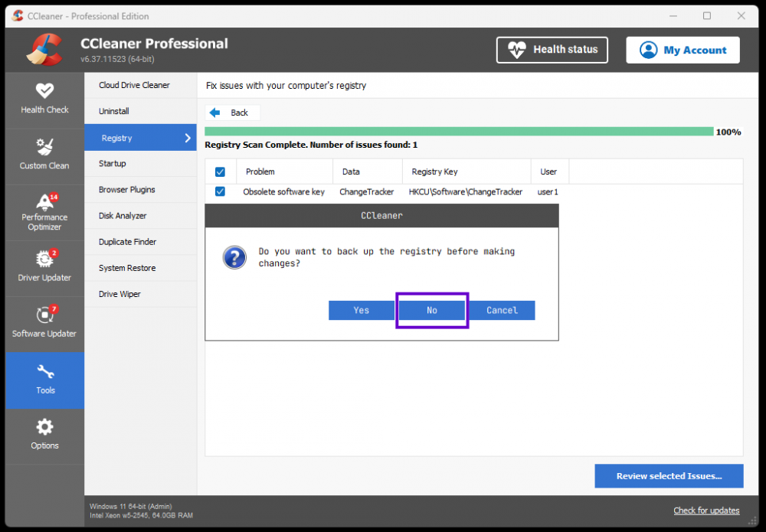Maximize the CCleaner window
Screen dimensions: 766x532
(707, 15)
